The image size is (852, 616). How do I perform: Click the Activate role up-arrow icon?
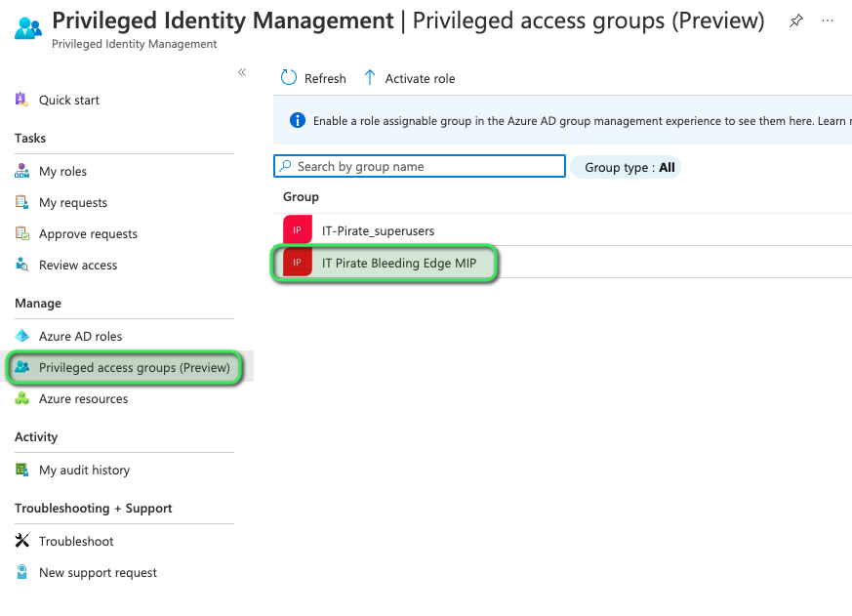(370, 78)
